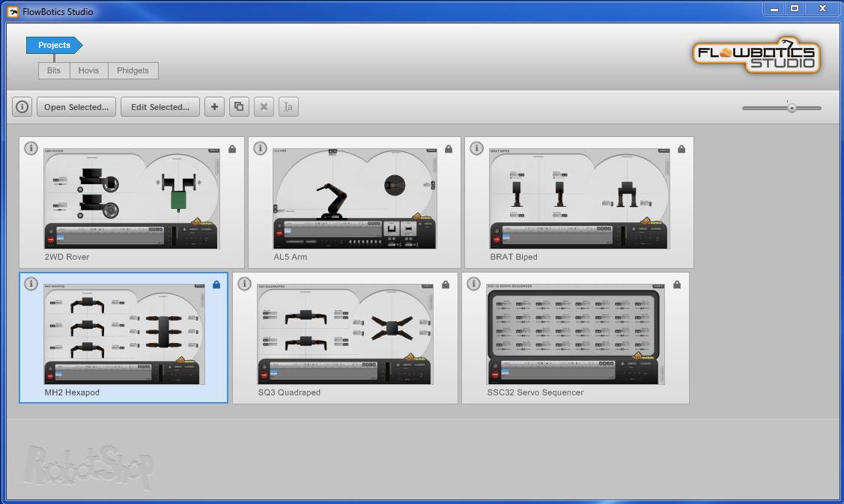Viewport: 844px width, 504px height.
Task: Toggle the lock on BRAT Biped
Action: click(681, 148)
